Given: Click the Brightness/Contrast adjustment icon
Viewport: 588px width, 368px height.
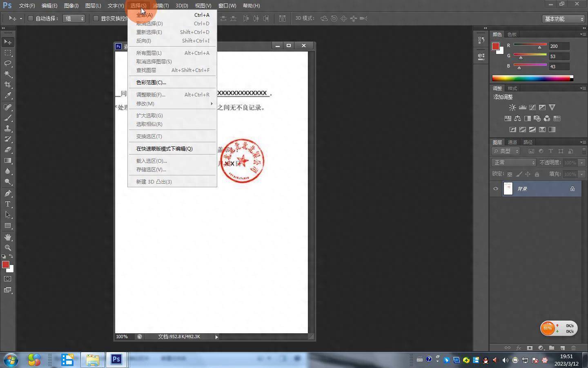Looking at the screenshot, I should tap(512, 108).
